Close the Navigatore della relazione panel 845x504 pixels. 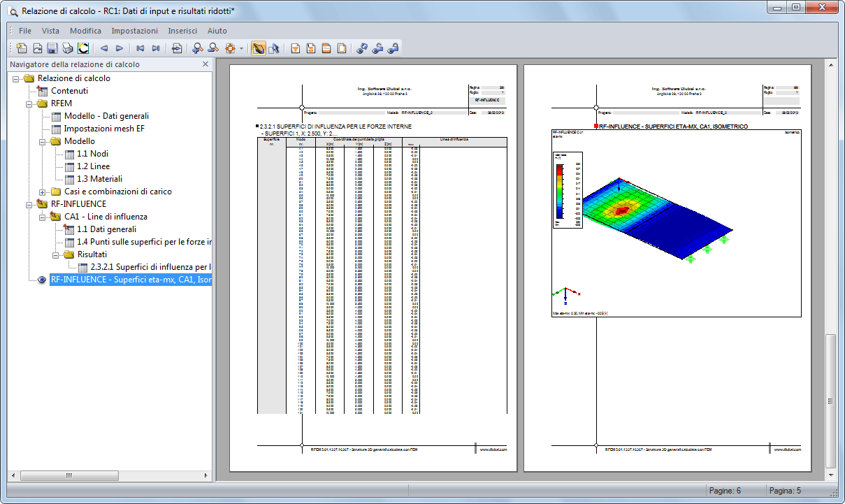pyautogui.click(x=205, y=64)
